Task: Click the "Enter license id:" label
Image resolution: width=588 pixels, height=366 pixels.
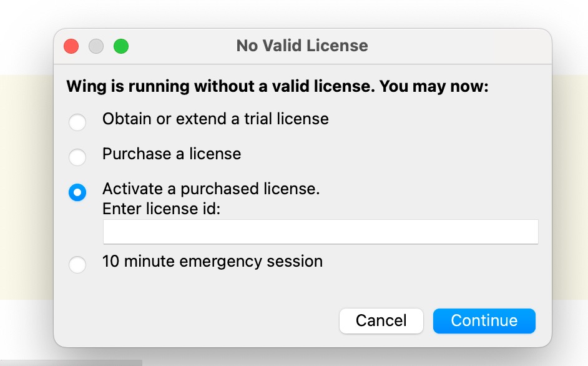Action: coord(162,209)
